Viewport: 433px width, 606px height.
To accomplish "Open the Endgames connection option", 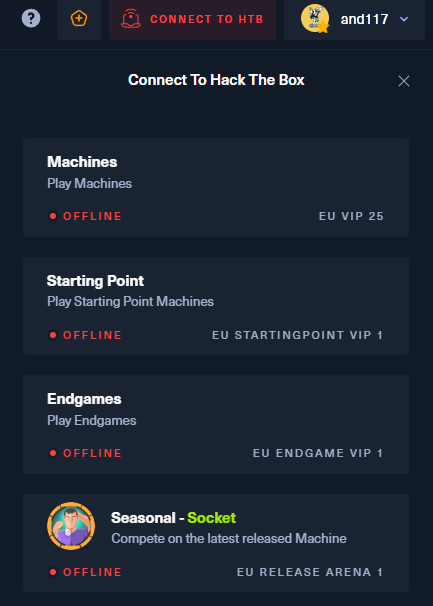I will [x=216, y=424].
